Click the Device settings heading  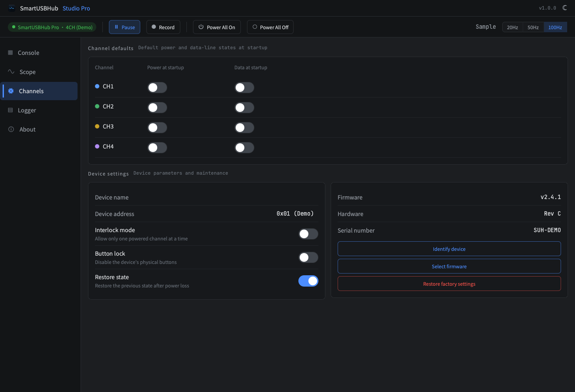click(x=108, y=173)
